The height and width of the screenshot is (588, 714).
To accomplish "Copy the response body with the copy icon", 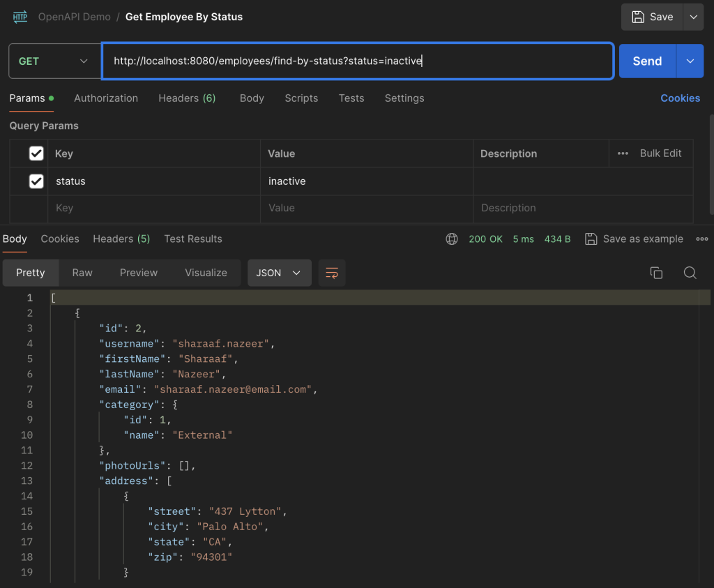I will click(656, 273).
